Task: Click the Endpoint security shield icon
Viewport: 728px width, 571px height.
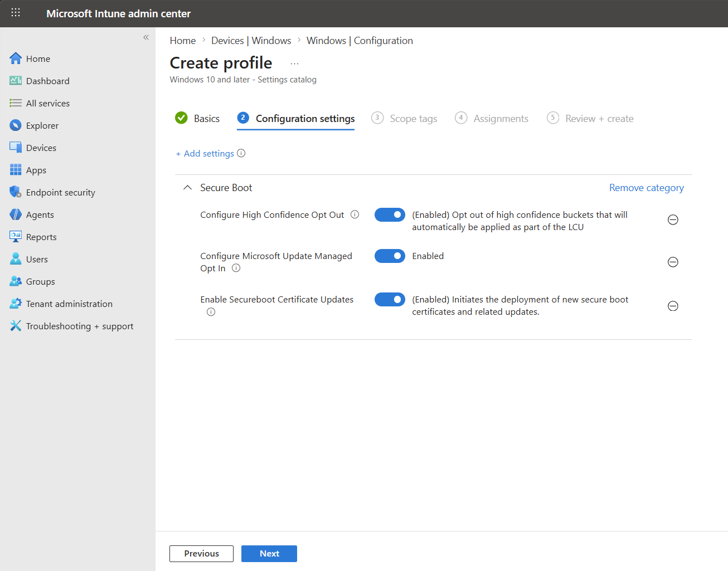Action: point(16,192)
